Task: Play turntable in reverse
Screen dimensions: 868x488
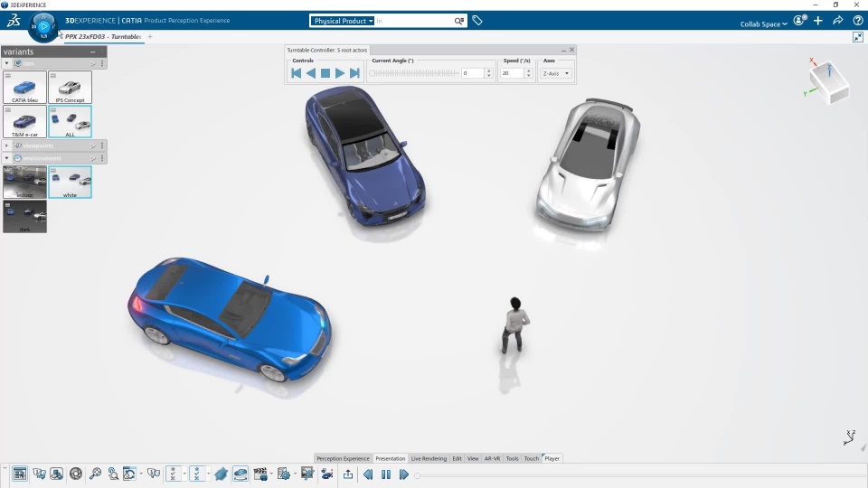Action: pos(310,73)
